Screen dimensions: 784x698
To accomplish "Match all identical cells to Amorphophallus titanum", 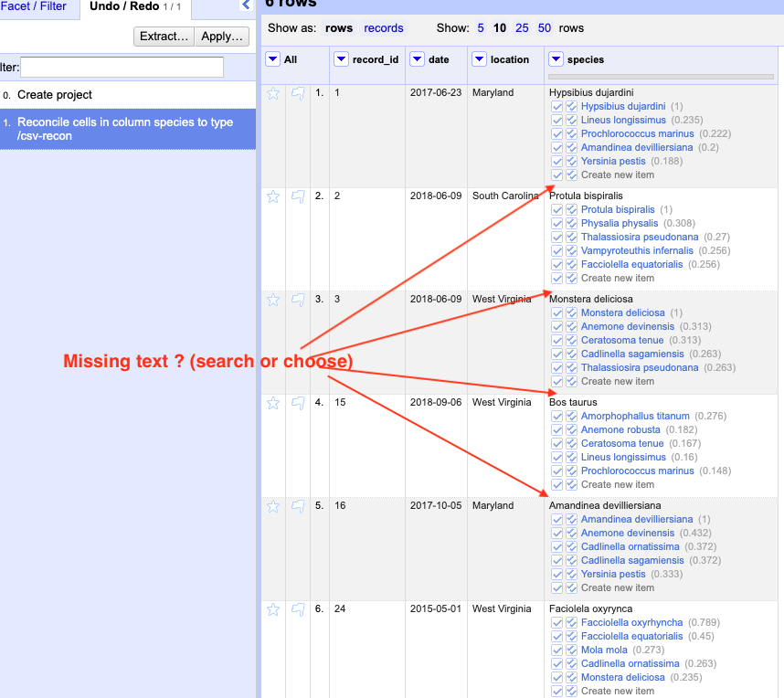I will [571, 416].
